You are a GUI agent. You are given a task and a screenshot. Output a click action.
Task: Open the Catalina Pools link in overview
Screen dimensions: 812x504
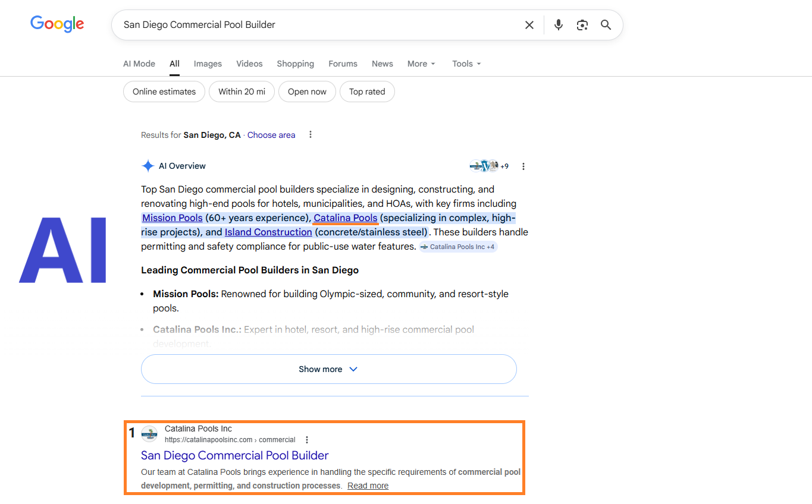[346, 218]
